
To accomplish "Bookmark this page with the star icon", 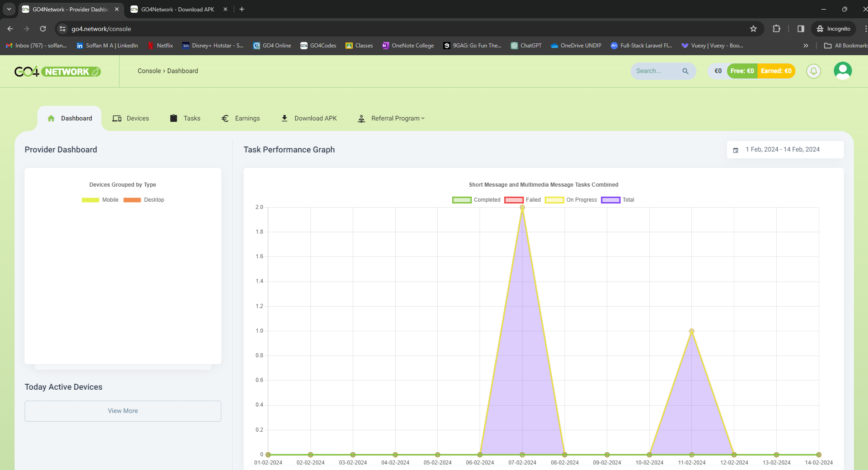I will pos(753,29).
